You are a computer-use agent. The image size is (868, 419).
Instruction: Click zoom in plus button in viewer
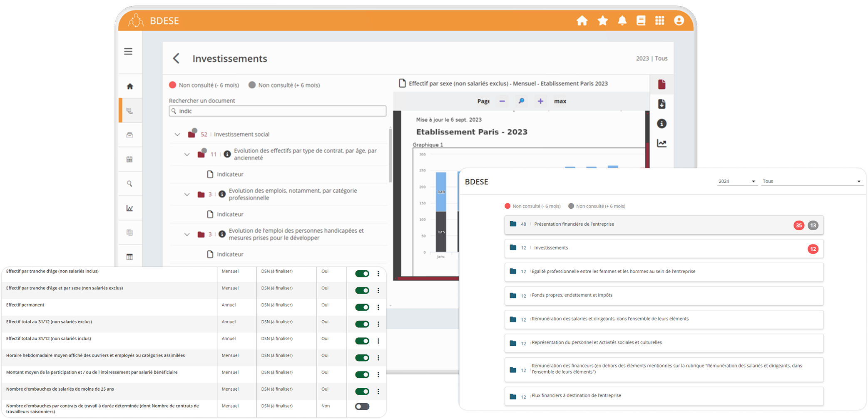pos(540,101)
